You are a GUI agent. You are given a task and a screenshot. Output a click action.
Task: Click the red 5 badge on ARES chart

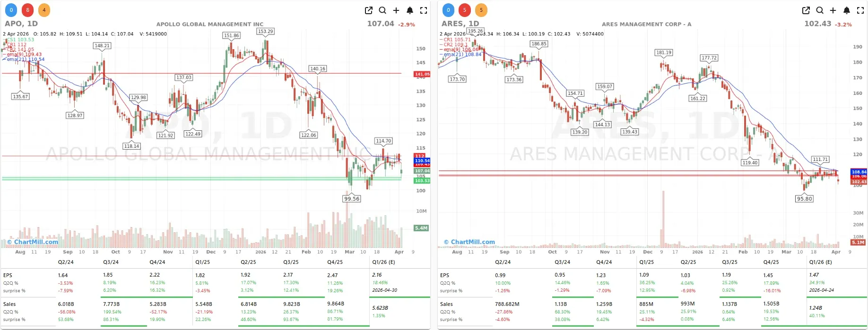coord(465,10)
